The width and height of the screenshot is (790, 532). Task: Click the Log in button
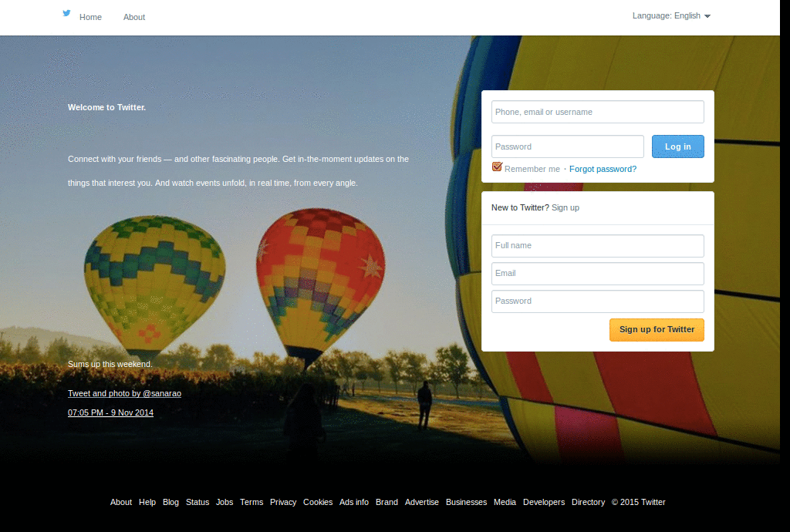coord(677,146)
